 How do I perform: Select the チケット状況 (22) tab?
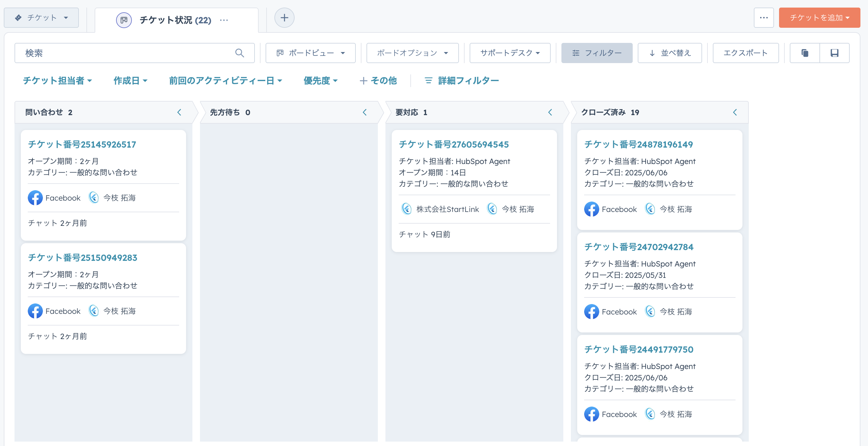(x=175, y=20)
